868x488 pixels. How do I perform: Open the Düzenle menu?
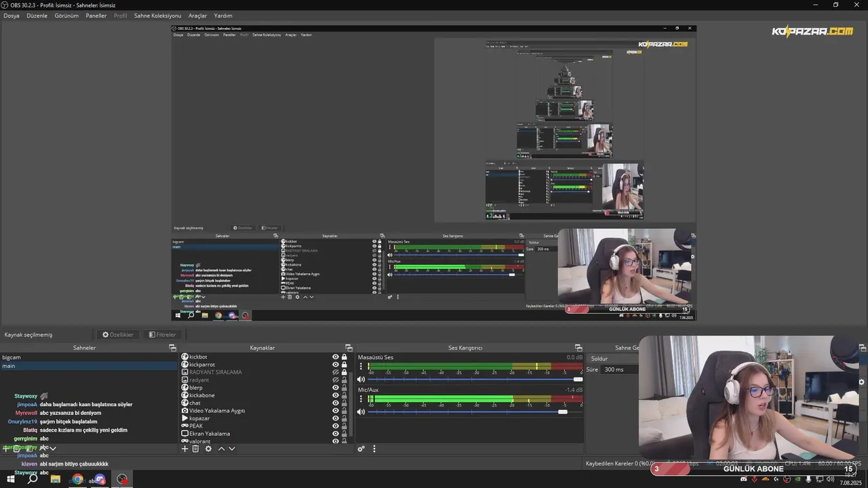(x=37, y=16)
